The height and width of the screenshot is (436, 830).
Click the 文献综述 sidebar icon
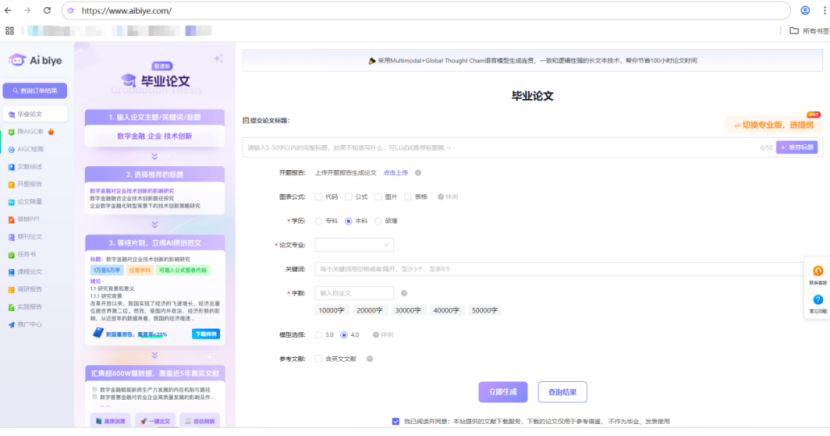tap(11, 167)
